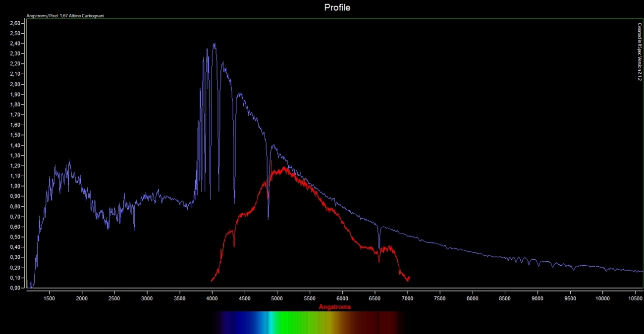Click the 0,00 label on the y-axis
Screen dimensions: 644x334
point(15,288)
